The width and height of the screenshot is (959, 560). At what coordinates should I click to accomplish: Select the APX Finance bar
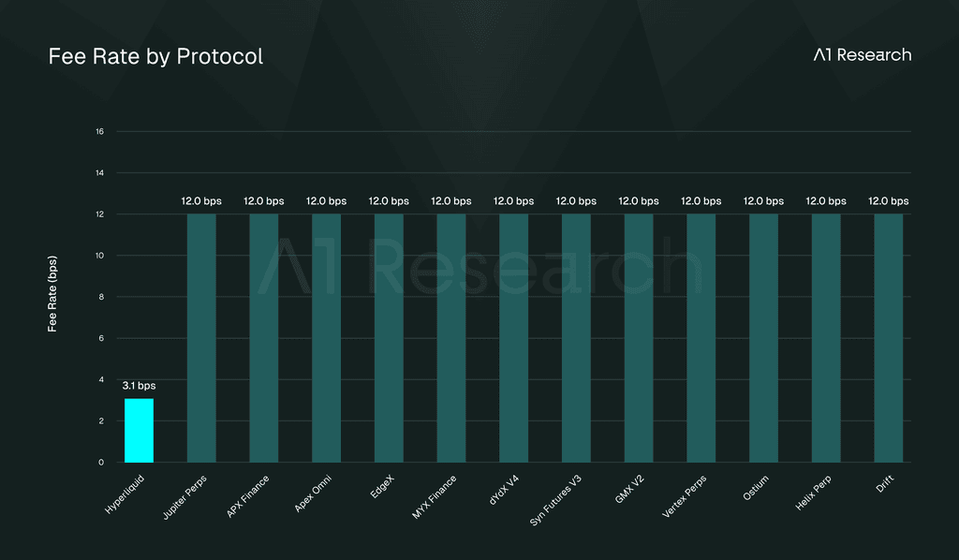(263, 338)
